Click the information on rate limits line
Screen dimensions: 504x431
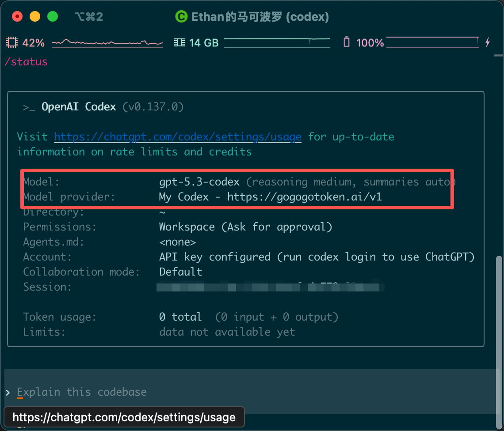click(x=134, y=152)
